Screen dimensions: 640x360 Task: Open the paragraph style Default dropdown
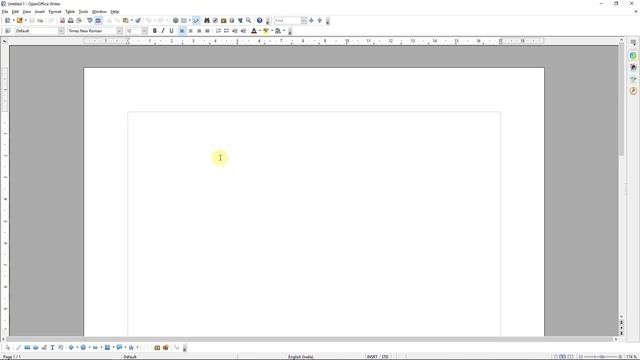[x=61, y=31]
